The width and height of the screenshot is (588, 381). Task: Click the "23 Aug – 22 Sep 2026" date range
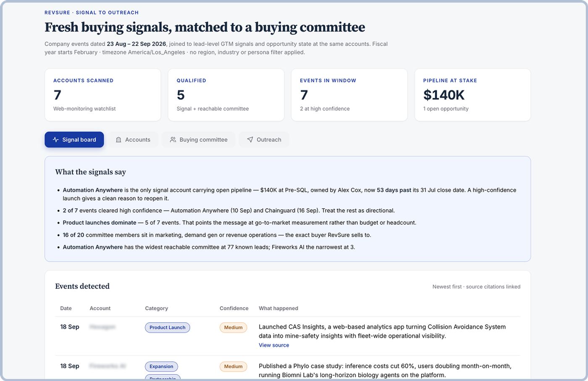(x=136, y=44)
